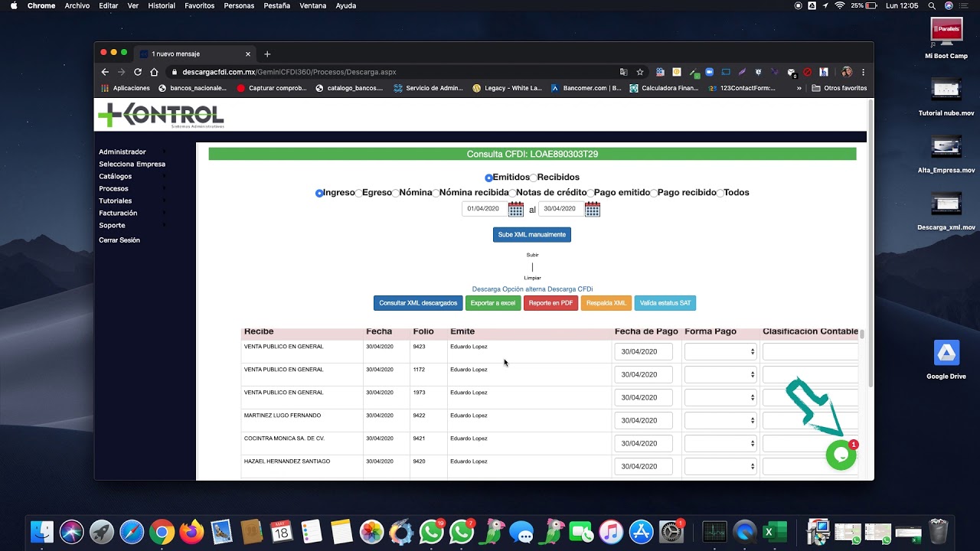This screenshot has width=980, height=551.
Task: Select the Emitidos radio button
Action: coord(488,178)
